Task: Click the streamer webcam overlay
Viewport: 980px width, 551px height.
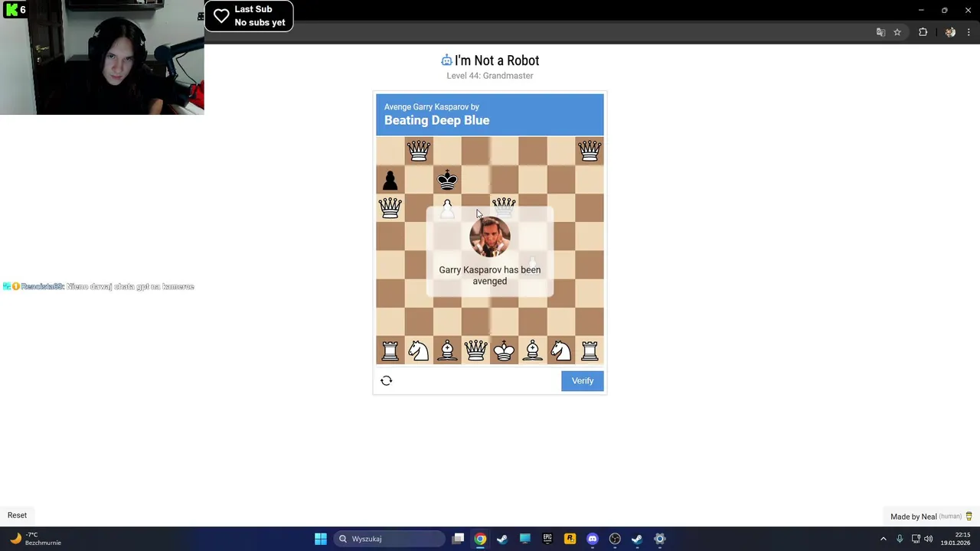Action: click(102, 57)
